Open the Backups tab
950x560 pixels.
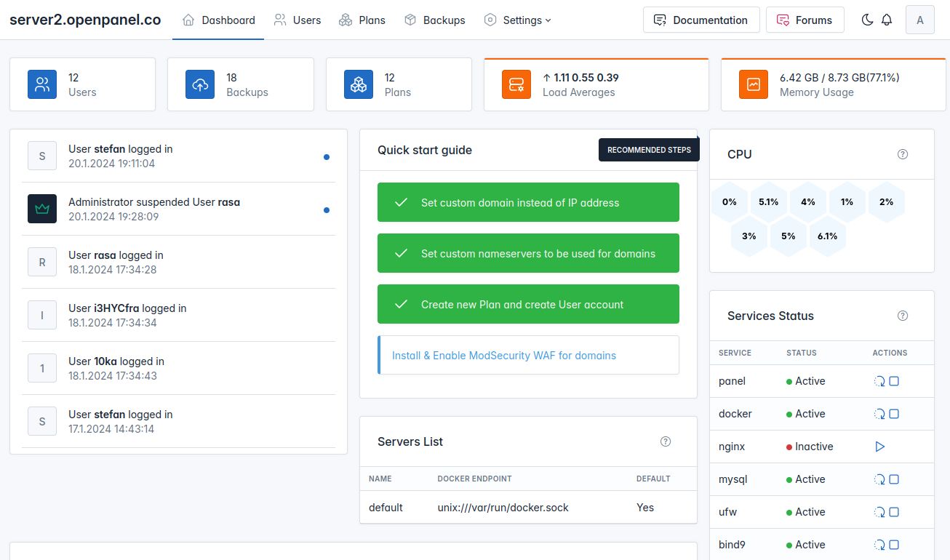(435, 20)
